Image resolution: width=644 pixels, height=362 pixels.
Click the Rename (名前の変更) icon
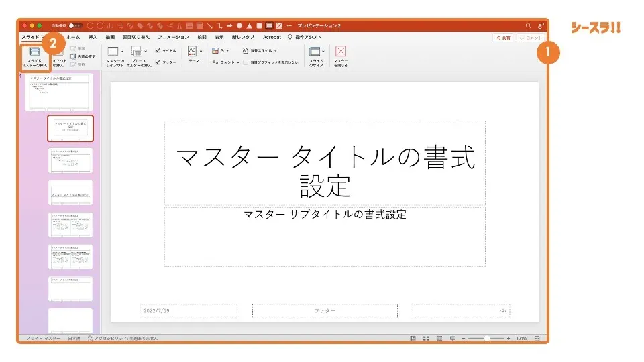(72, 56)
